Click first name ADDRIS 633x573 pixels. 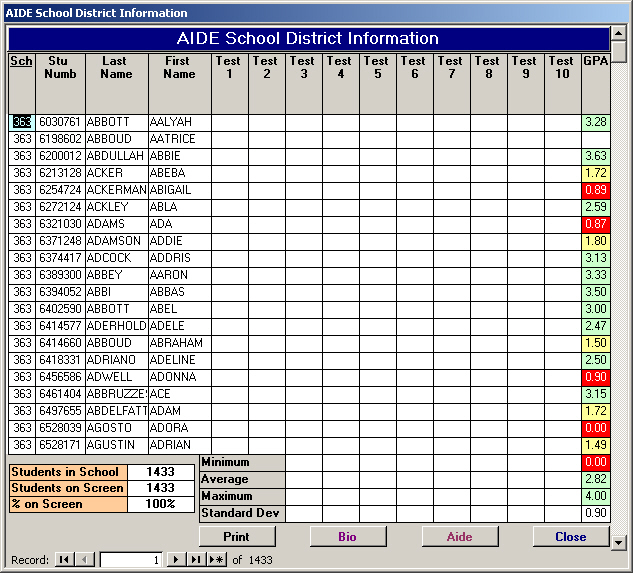click(180, 258)
